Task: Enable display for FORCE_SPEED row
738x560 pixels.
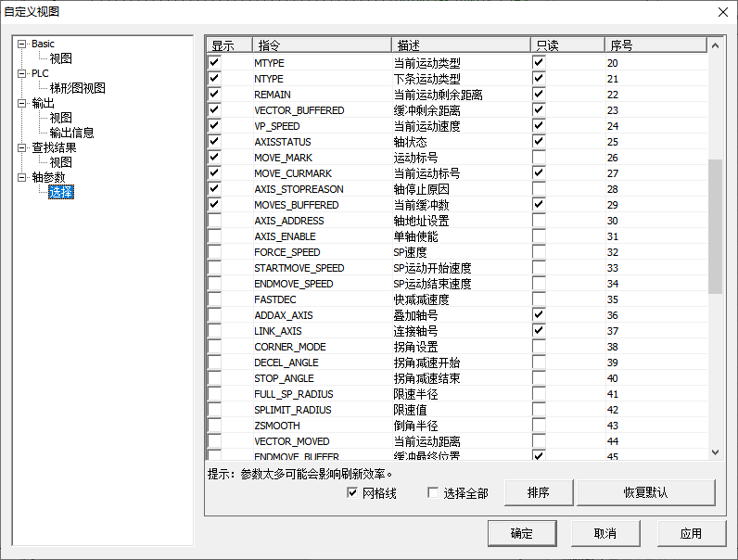Action: pyautogui.click(x=214, y=252)
